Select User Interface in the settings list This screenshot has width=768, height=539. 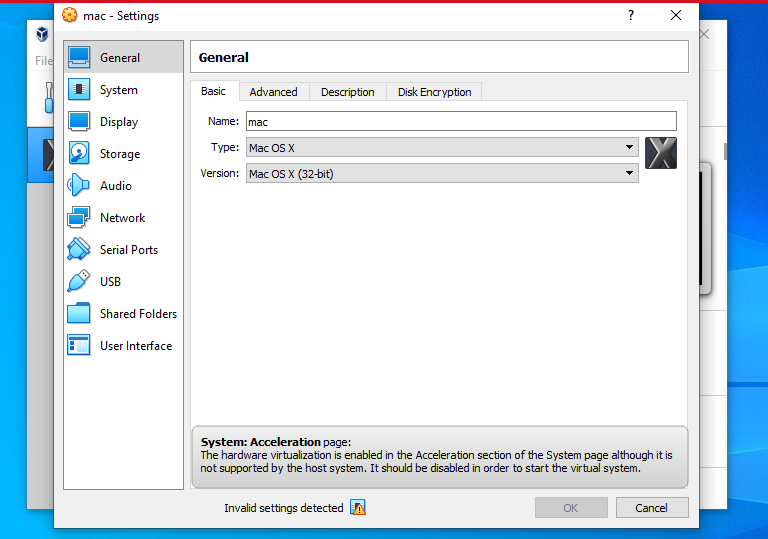(x=123, y=345)
